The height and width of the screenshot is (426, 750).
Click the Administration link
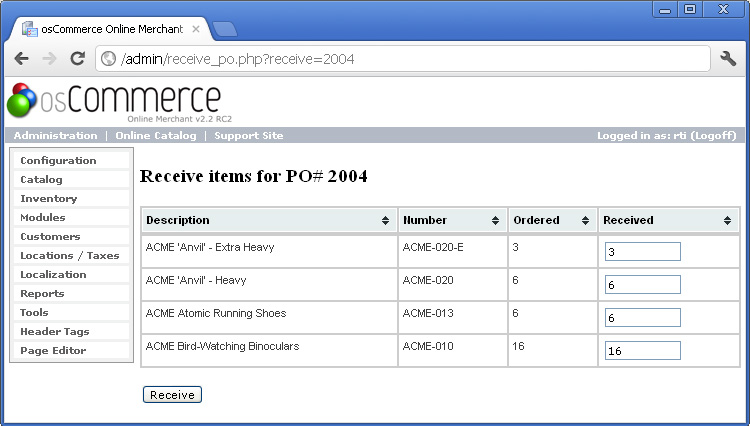click(55, 136)
